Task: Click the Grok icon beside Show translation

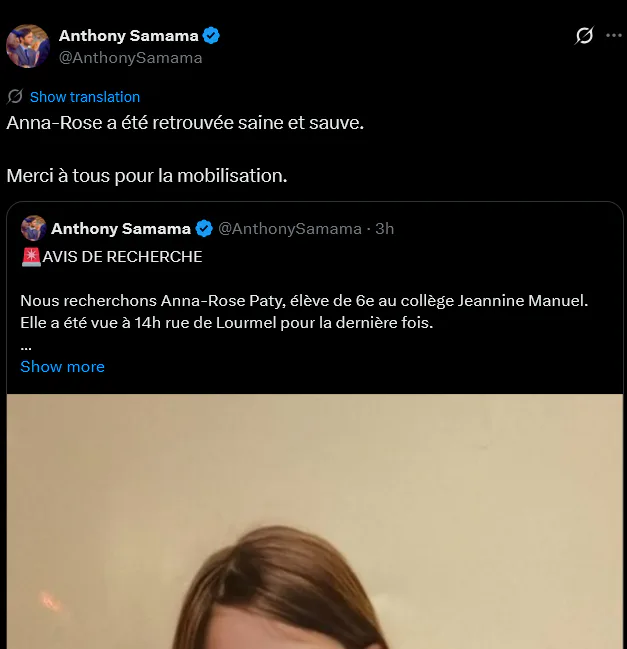Action: [15, 96]
